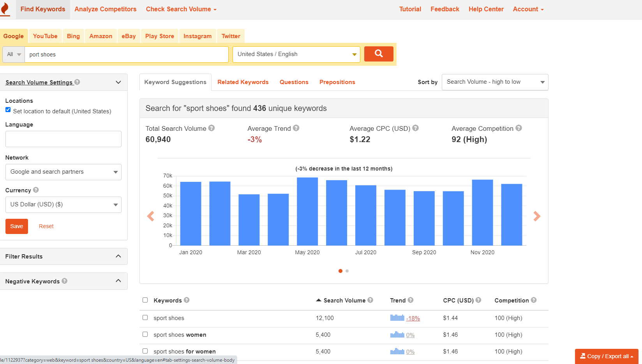
Task: Uncheck Set location to default (United States)
Action: (x=8, y=109)
